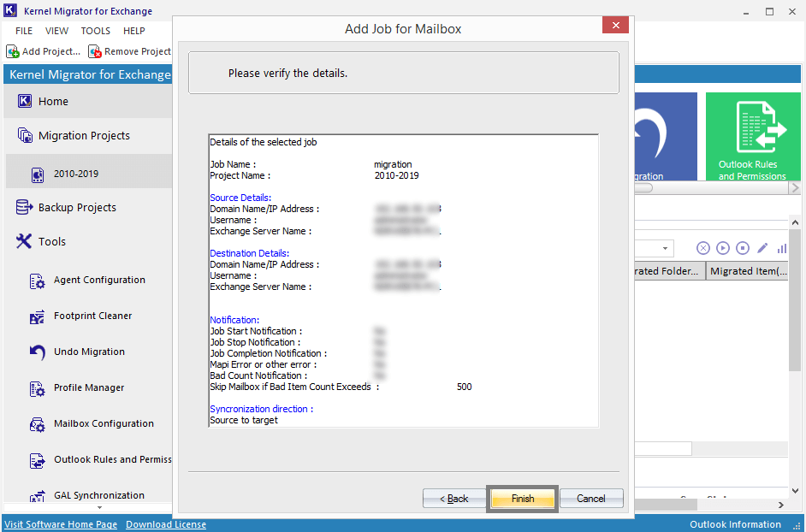Click the Add Project toolbar icon

pos(13,51)
